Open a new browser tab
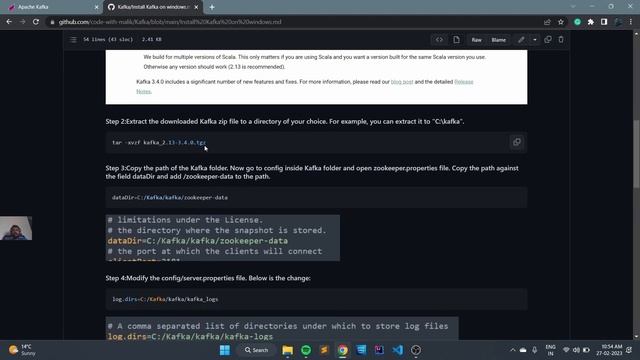The width and height of the screenshot is (640, 360). click(212, 7)
